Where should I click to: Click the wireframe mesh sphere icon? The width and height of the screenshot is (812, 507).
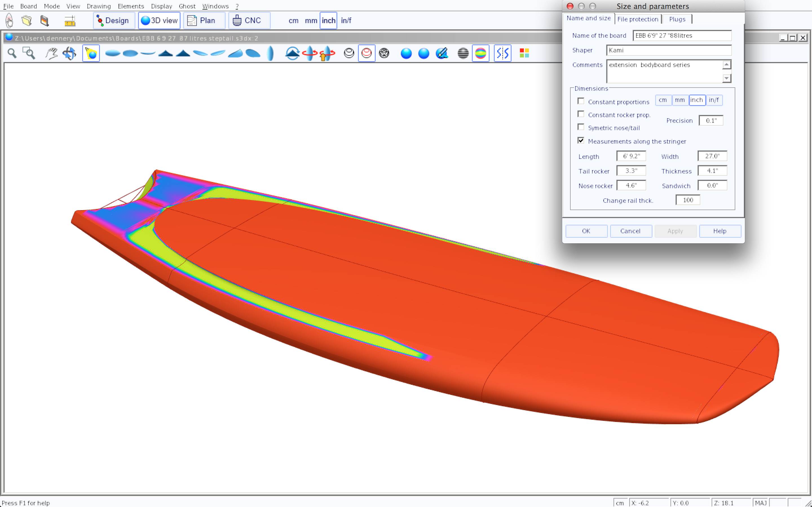click(384, 53)
